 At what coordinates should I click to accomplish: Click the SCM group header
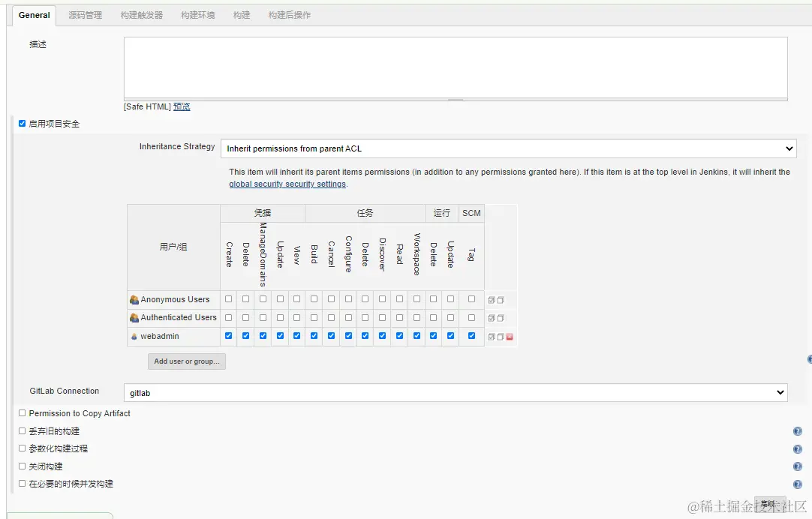[x=472, y=213]
